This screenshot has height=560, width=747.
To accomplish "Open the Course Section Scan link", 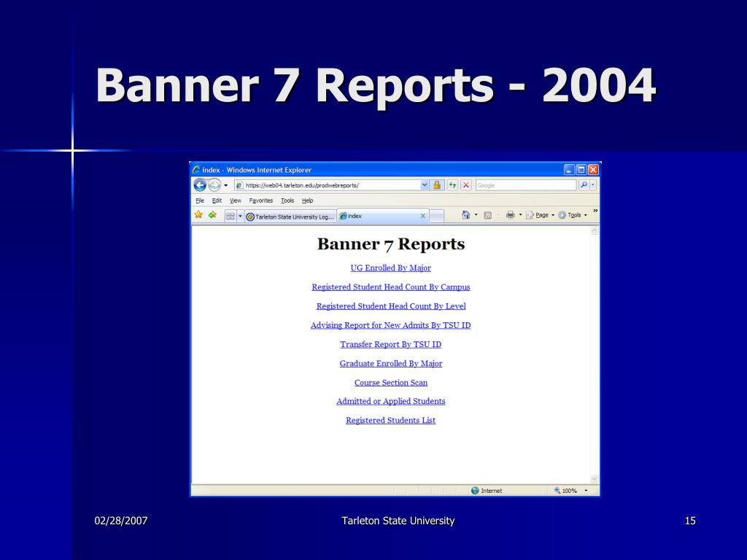I will (x=391, y=382).
